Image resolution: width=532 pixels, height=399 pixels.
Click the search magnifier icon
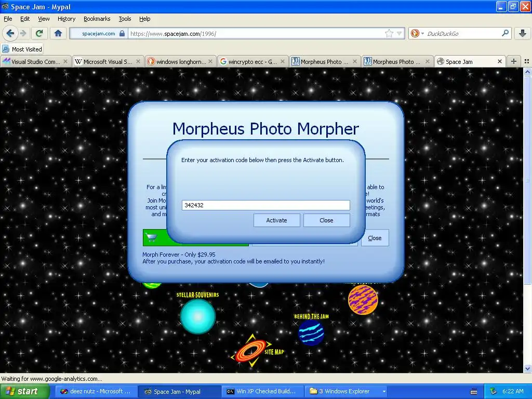tap(505, 33)
